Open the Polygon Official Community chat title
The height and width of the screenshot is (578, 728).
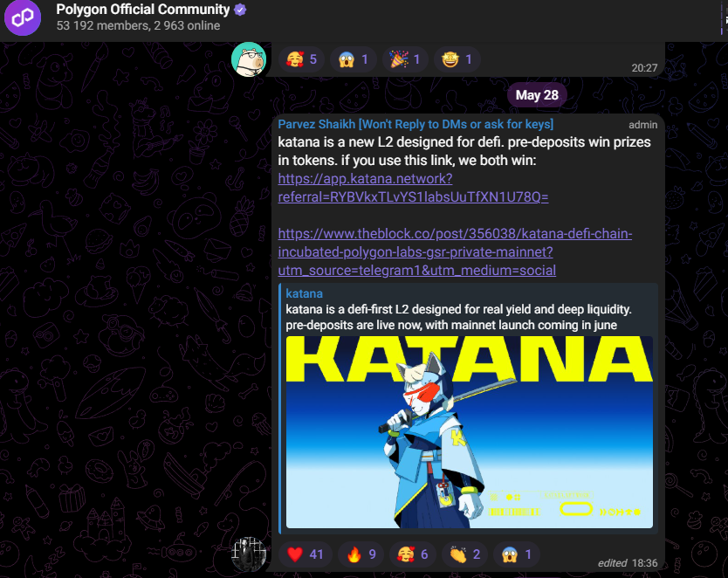(142, 10)
